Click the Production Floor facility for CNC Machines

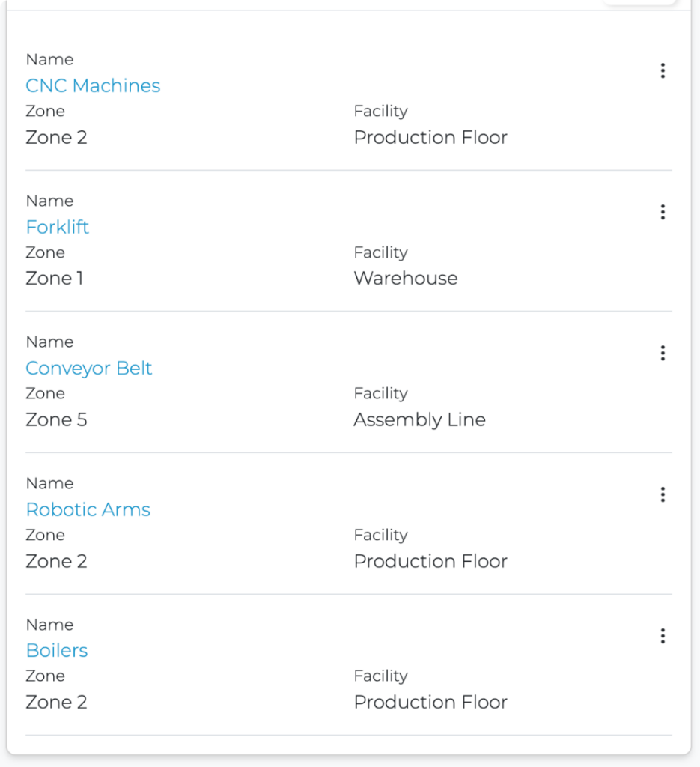pyautogui.click(x=430, y=138)
